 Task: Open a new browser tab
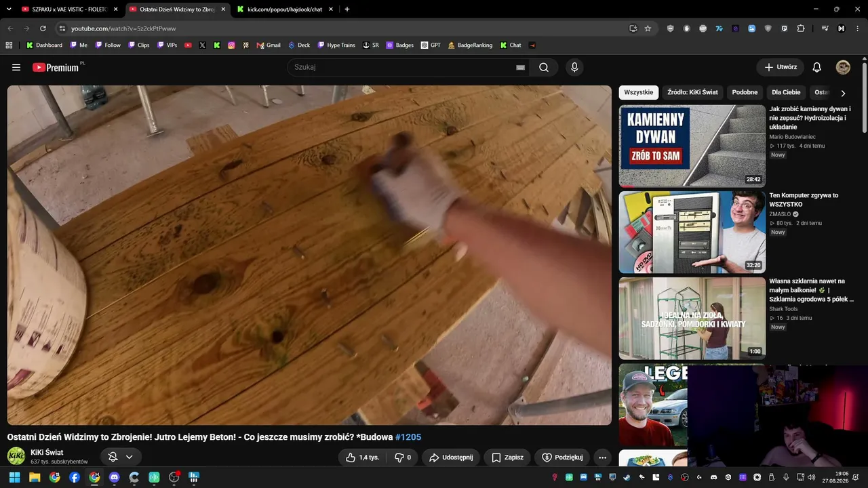pos(347,9)
